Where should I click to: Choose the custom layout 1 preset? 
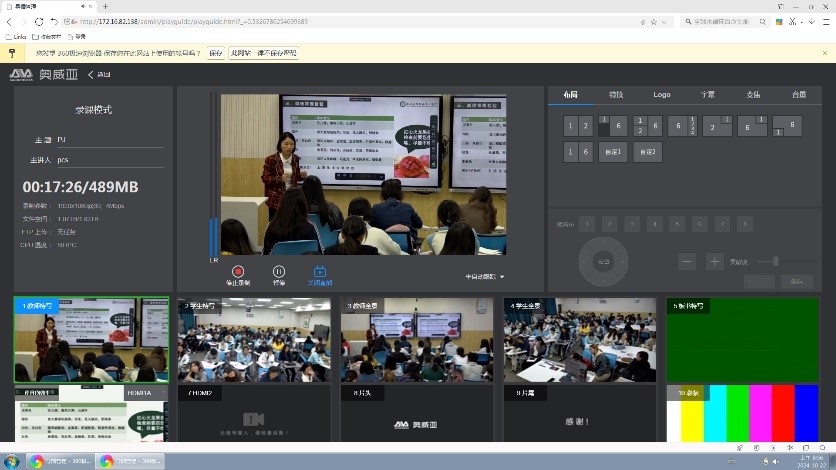[x=612, y=153]
